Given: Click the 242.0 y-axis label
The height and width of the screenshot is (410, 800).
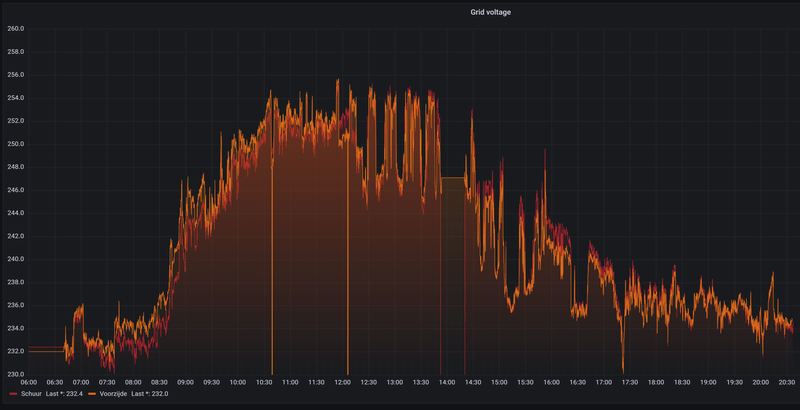Looking at the screenshot, I should click(16, 236).
